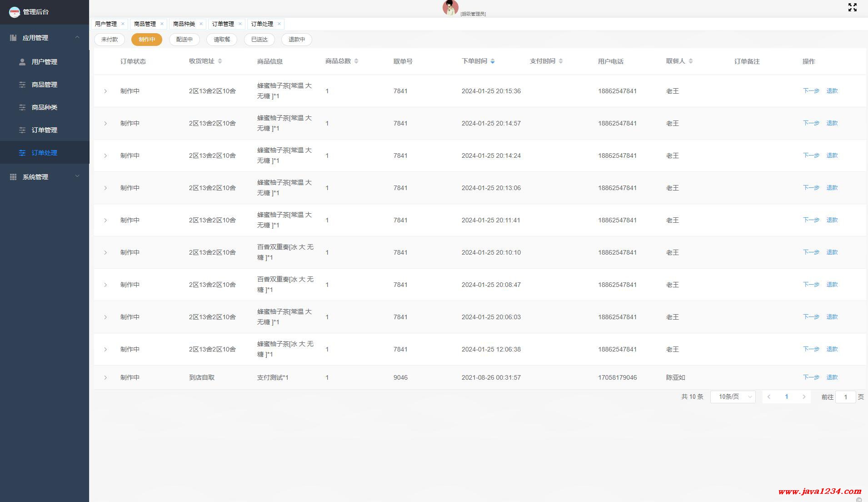Close the 订单处理 tab

(x=279, y=24)
